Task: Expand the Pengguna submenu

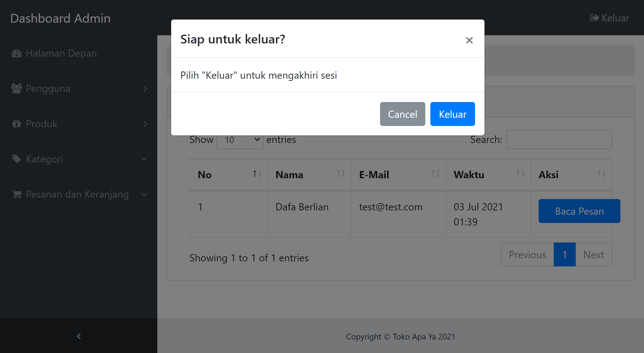Action: click(x=145, y=88)
